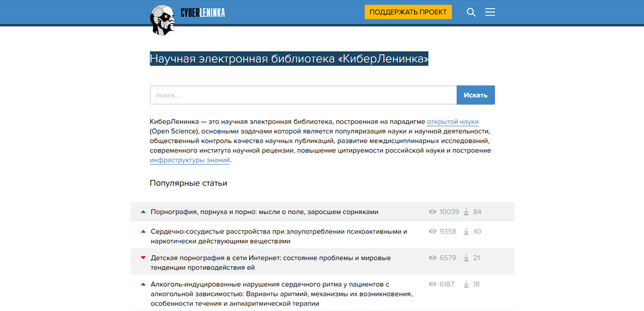
Task: Open article Алкоголь-индуцированные нарушения сердечного ритма
Action: click(281, 294)
